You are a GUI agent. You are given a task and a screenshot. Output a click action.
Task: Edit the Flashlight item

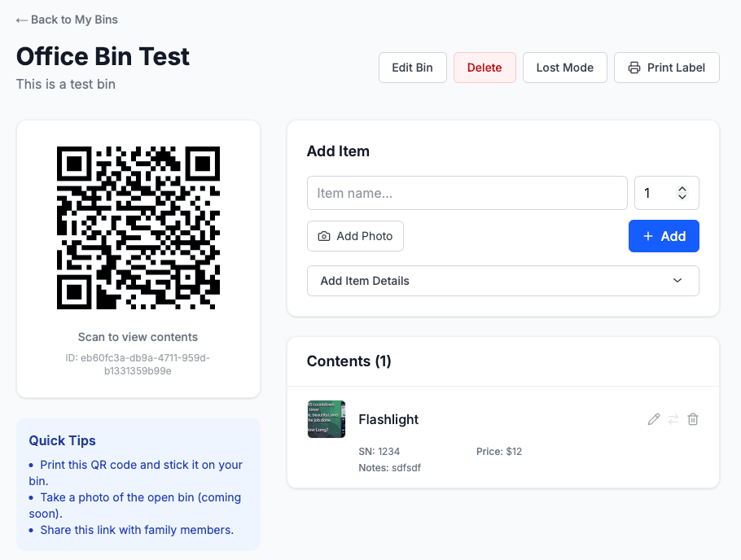[653, 419]
